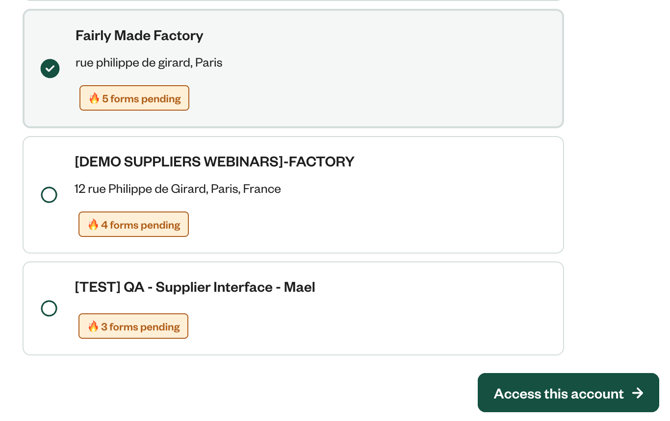Open the 5 forms pending badge
This screenshot has height=421, width=670.
pyautogui.click(x=134, y=98)
